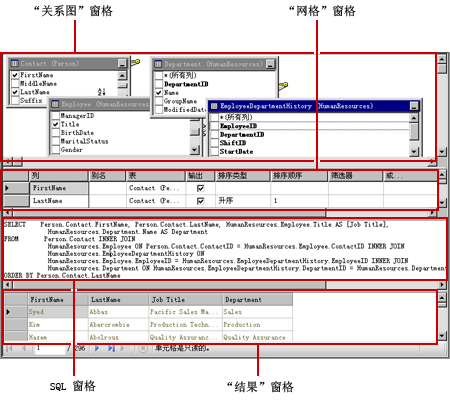Click the down arrow of the results pane scrollbar

(442, 336)
